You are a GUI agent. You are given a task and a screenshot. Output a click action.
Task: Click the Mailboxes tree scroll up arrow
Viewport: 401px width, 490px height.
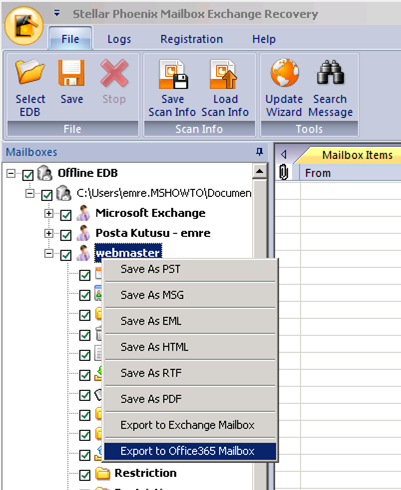point(259,171)
